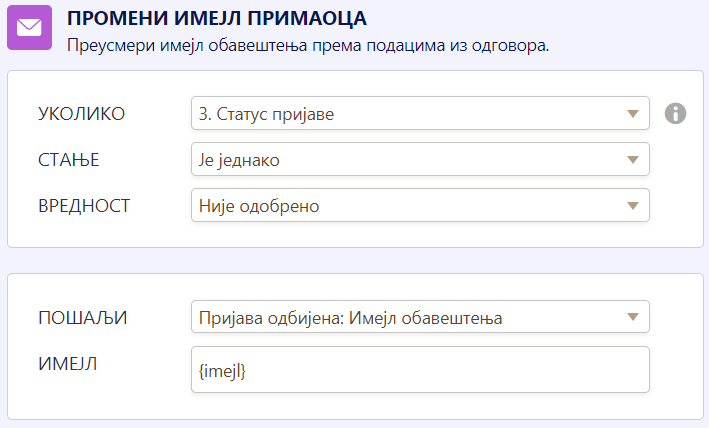This screenshot has height=428, width=709.
Task: Open the '3. Статус пријаве' field selector
Action: pos(410,114)
